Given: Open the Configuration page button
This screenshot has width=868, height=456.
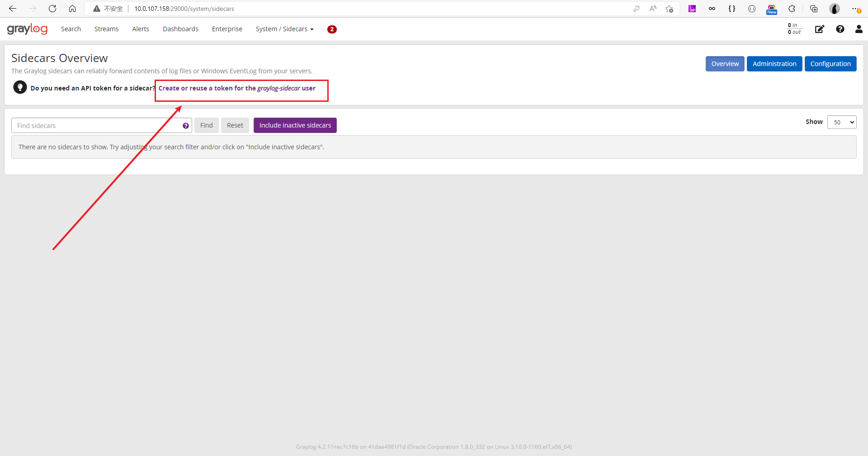Looking at the screenshot, I should click(830, 64).
